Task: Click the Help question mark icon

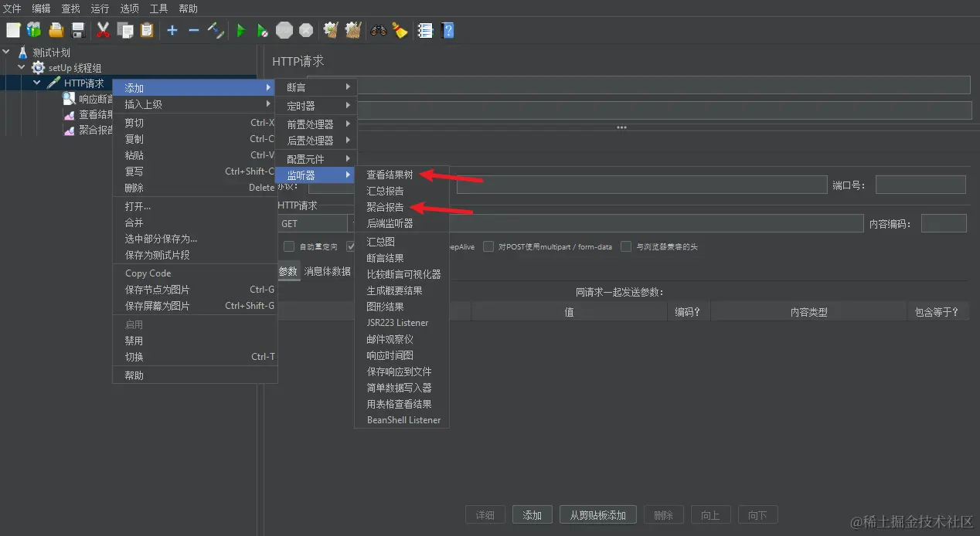Action: [447, 30]
